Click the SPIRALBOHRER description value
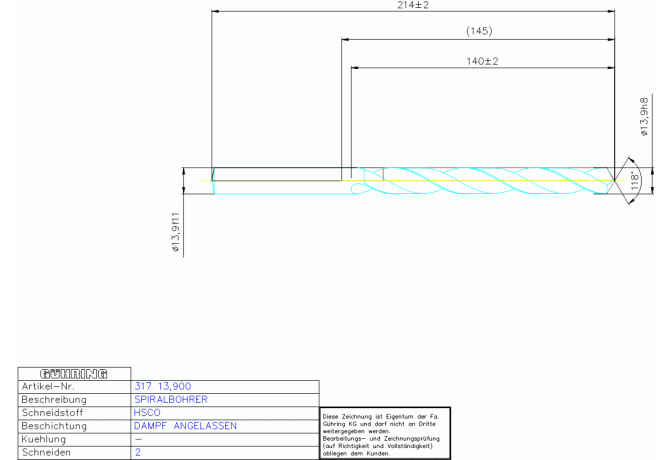The height and width of the screenshot is (460, 670). coord(170,399)
